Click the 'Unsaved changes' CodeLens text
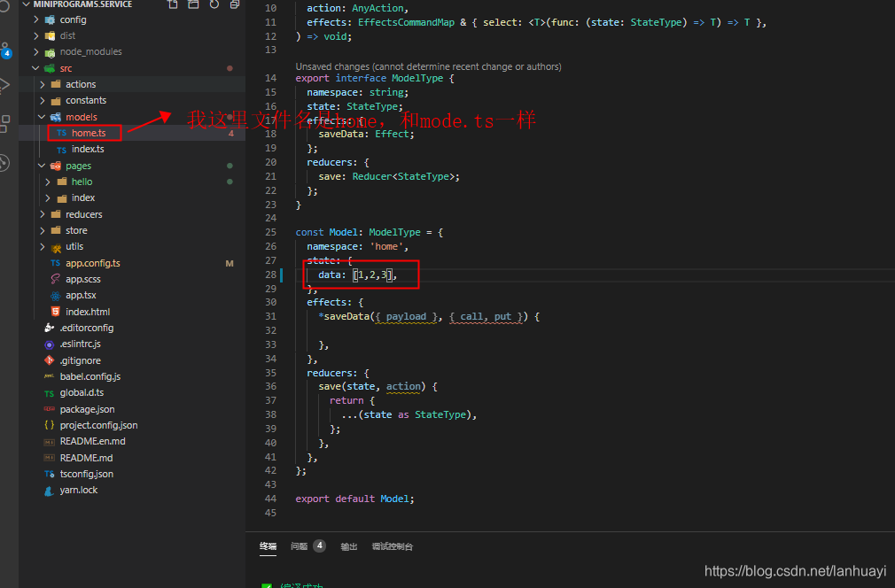 click(428, 66)
